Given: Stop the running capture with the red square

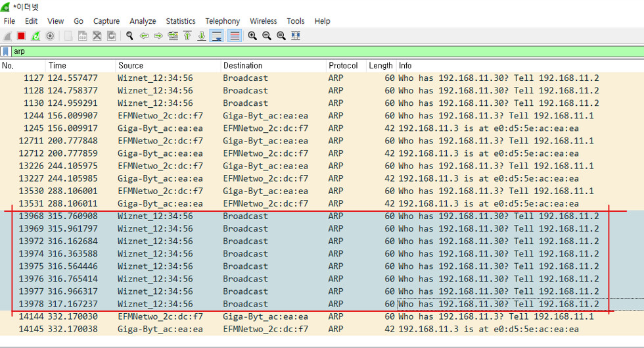Looking at the screenshot, I should click(21, 36).
